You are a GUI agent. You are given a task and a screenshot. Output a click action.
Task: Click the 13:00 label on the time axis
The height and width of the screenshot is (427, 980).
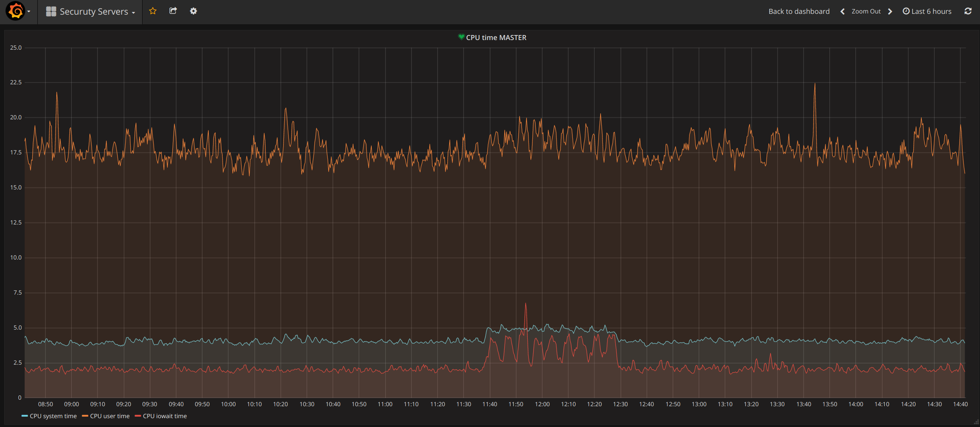point(699,404)
